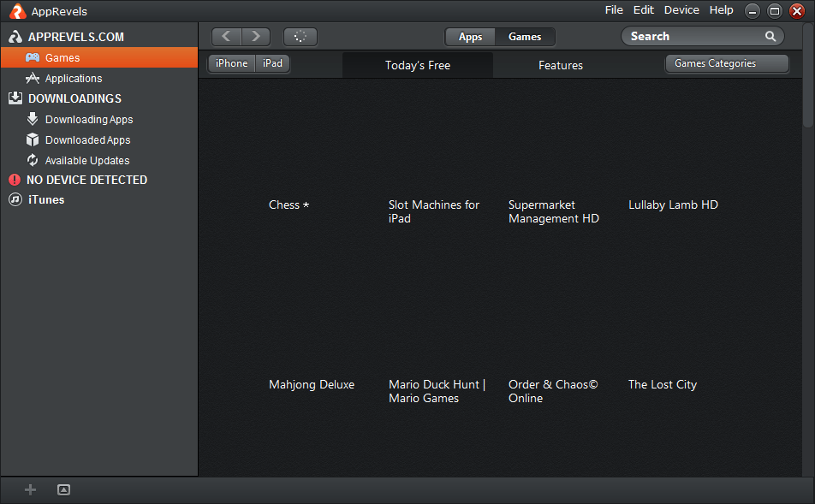Select the iPad device filter

[x=271, y=62]
